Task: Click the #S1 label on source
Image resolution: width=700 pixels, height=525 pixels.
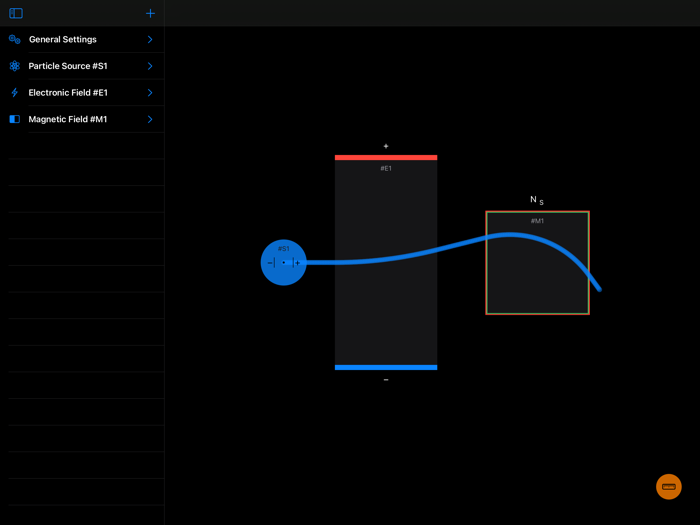Action: pyautogui.click(x=283, y=249)
